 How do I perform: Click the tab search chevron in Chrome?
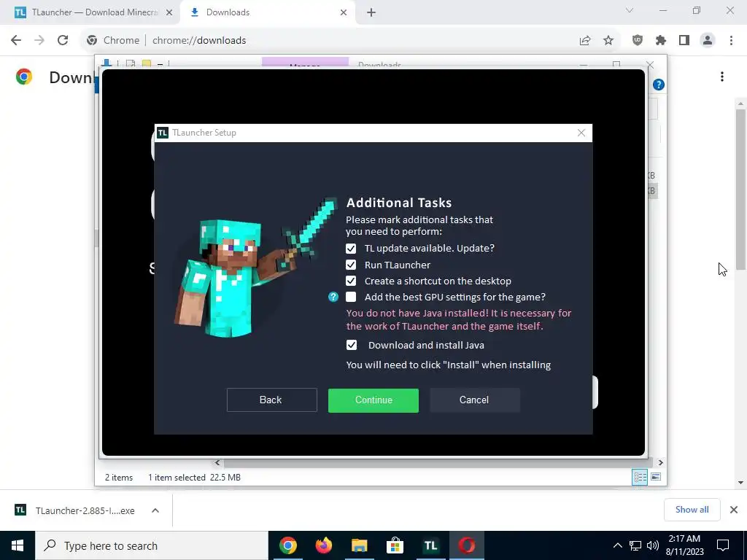(x=630, y=10)
